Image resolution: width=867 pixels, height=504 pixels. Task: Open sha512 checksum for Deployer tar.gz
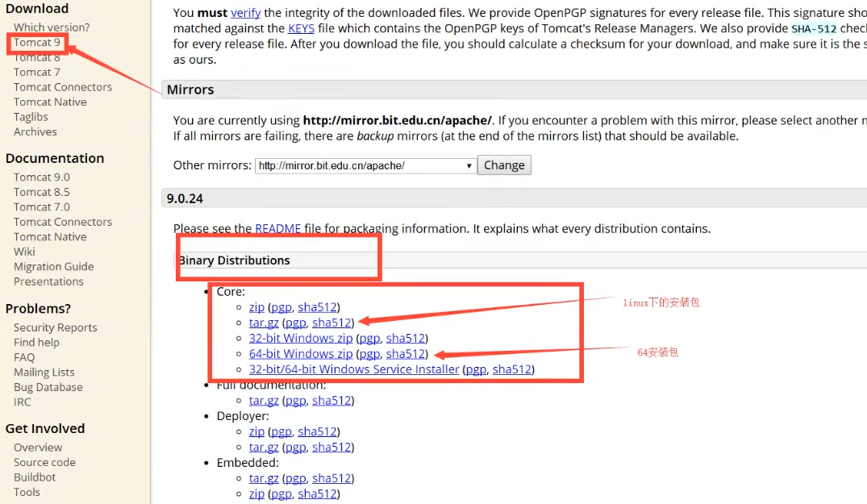tap(331, 447)
